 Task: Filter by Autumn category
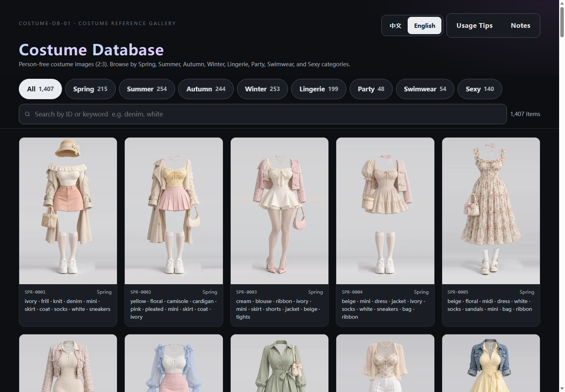206,89
